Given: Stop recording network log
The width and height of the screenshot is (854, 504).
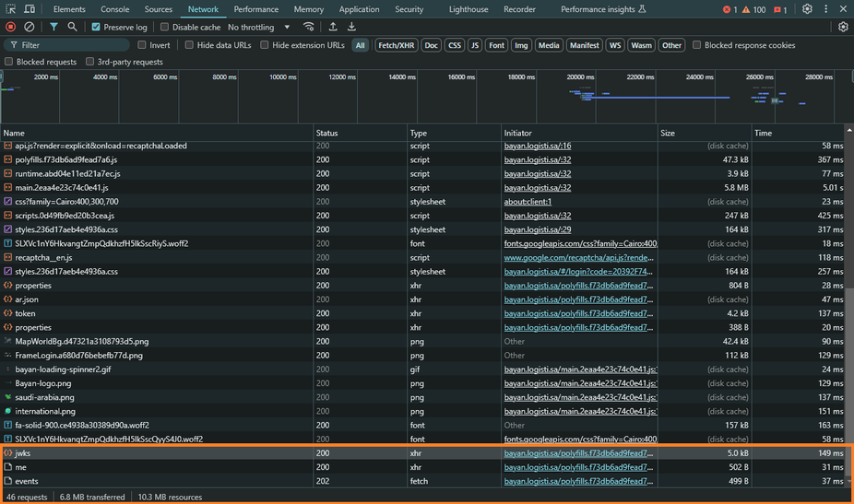Looking at the screenshot, I should pyautogui.click(x=11, y=28).
